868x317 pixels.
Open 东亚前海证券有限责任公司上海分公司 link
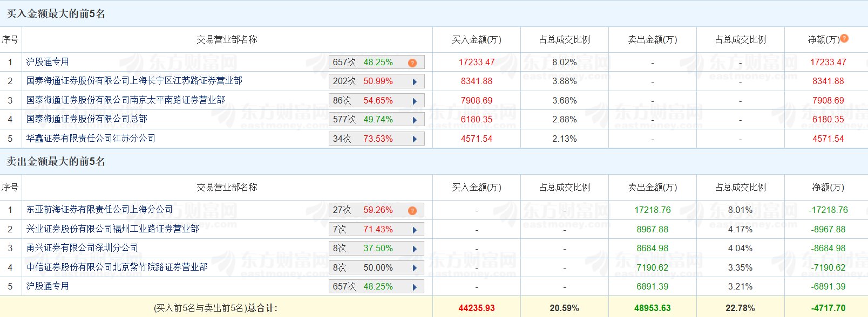click(x=99, y=210)
